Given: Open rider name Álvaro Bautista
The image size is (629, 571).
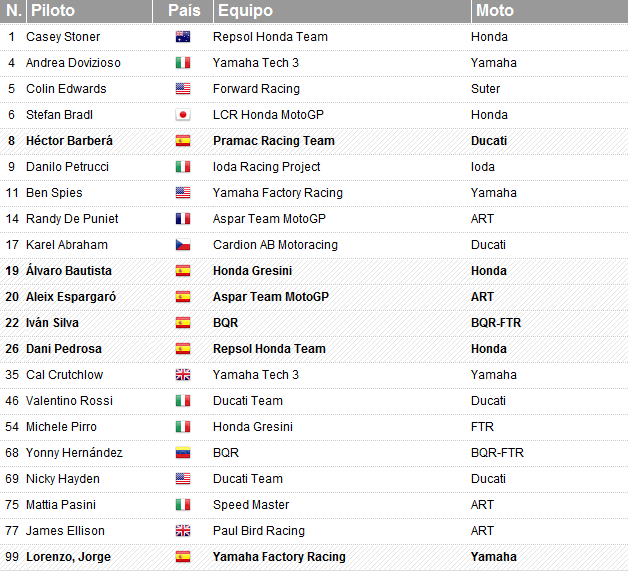Looking at the screenshot, I should (x=69, y=270).
